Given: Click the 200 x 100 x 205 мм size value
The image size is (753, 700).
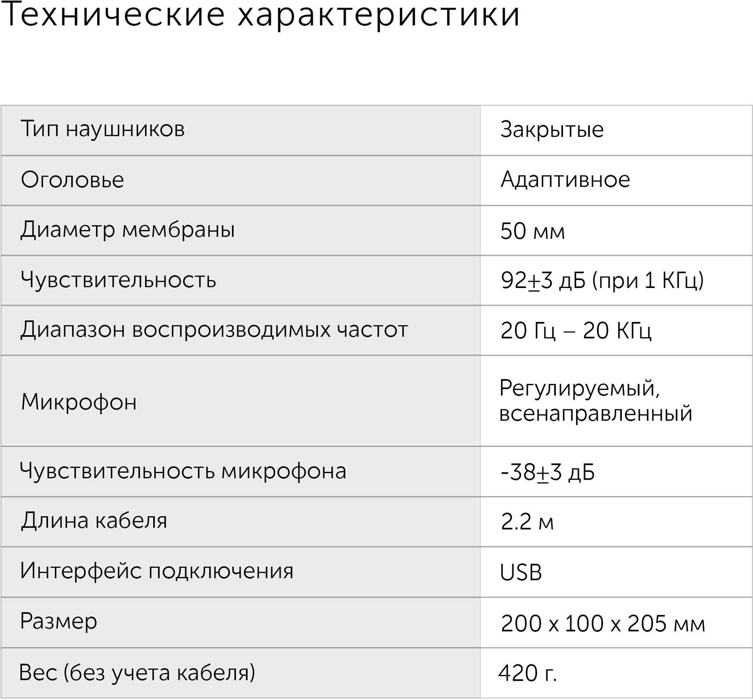Looking at the screenshot, I should pos(603,623).
